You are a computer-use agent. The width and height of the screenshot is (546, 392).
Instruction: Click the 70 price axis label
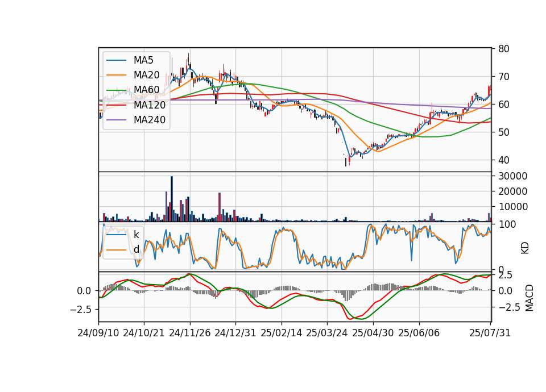[504, 77]
